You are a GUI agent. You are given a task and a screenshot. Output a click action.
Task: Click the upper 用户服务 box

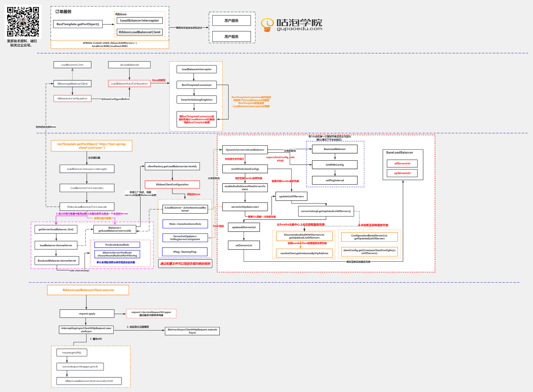[x=231, y=20]
